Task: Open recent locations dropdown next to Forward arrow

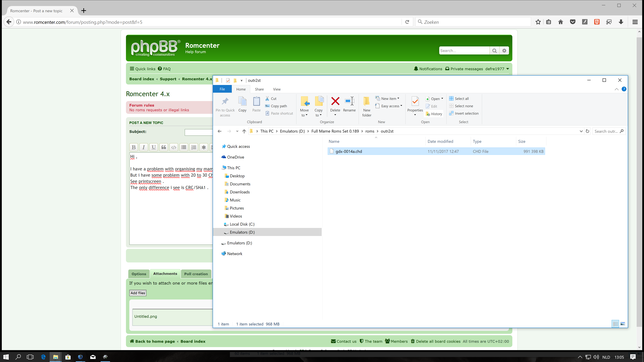Action: click(x=237, y=131)
